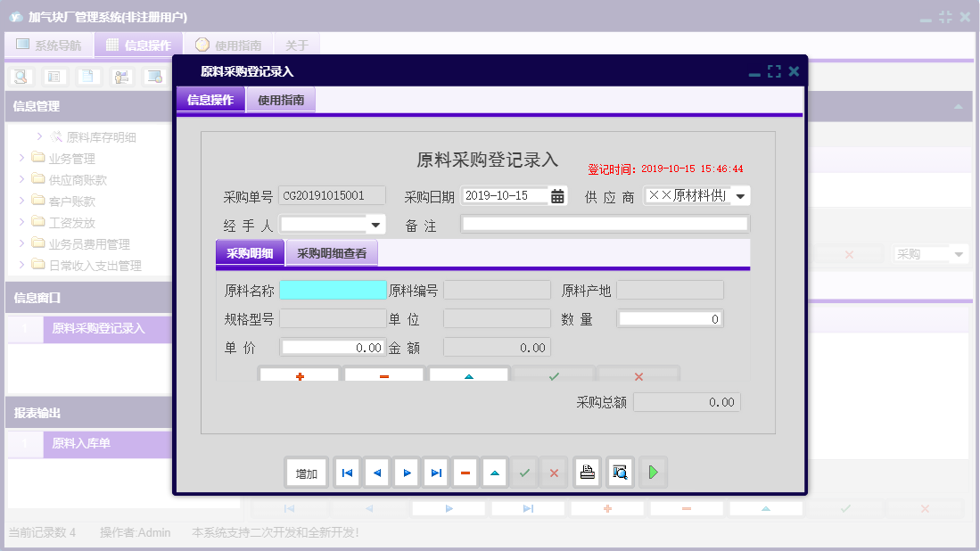Jump to the first record with navigation icon
The height and width of the screenshot is (551, 980).
click(347, 472)
